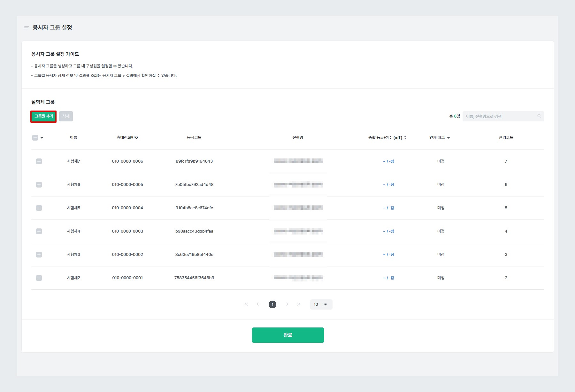The image size is (575, 392).
Task: Open the 10 rows-per-page dropdown
Action: click(x=321, y=304)
